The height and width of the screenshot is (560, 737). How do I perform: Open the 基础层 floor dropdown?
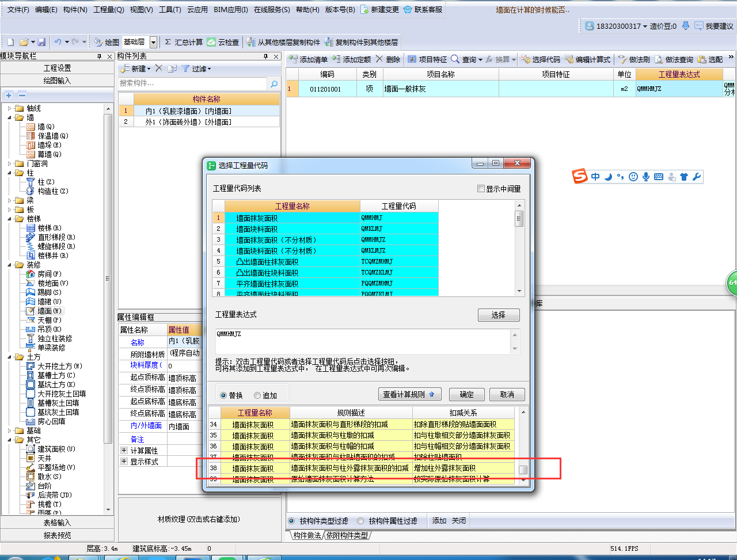(x=153, y=43)
